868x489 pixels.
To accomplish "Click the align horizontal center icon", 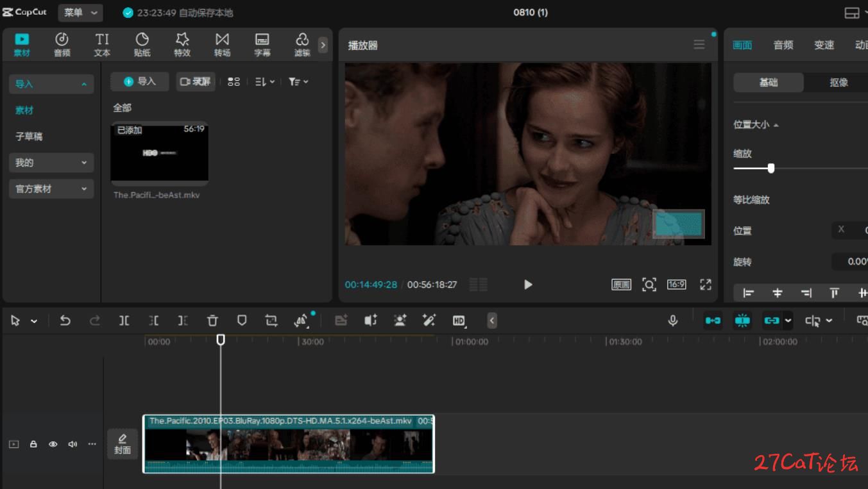I will point(778,293).
